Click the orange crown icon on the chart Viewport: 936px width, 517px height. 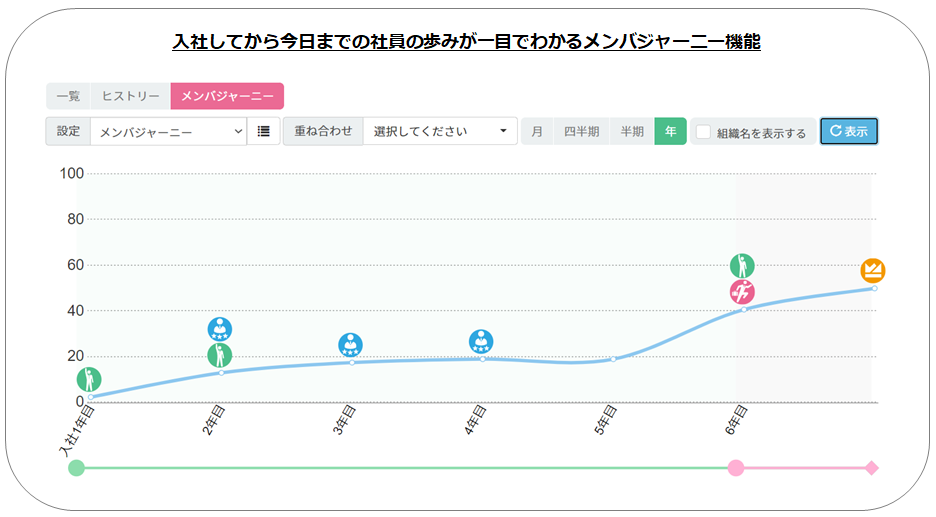pyautogui.click(x=873, y=271)
